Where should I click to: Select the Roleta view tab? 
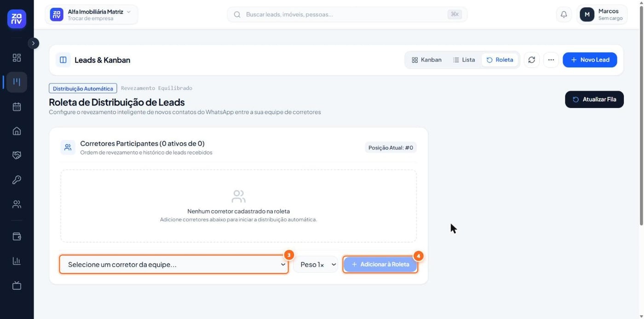coord(500,60)
